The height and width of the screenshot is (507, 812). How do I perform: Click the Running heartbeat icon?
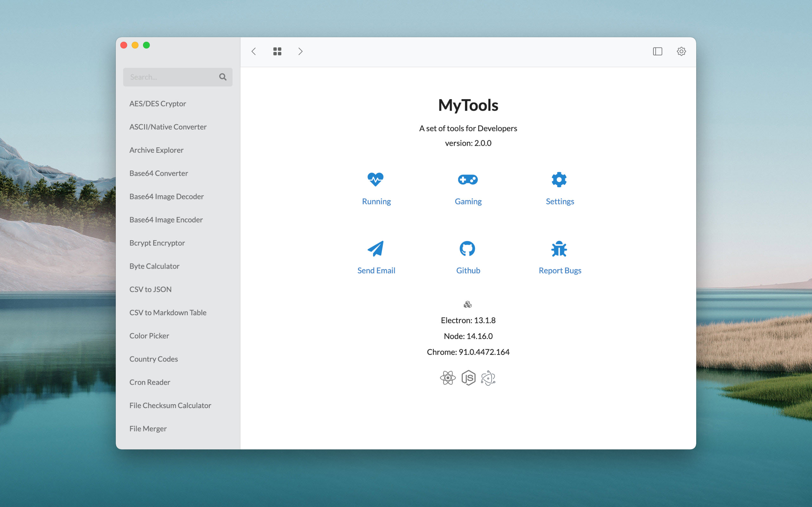[375, 179]
